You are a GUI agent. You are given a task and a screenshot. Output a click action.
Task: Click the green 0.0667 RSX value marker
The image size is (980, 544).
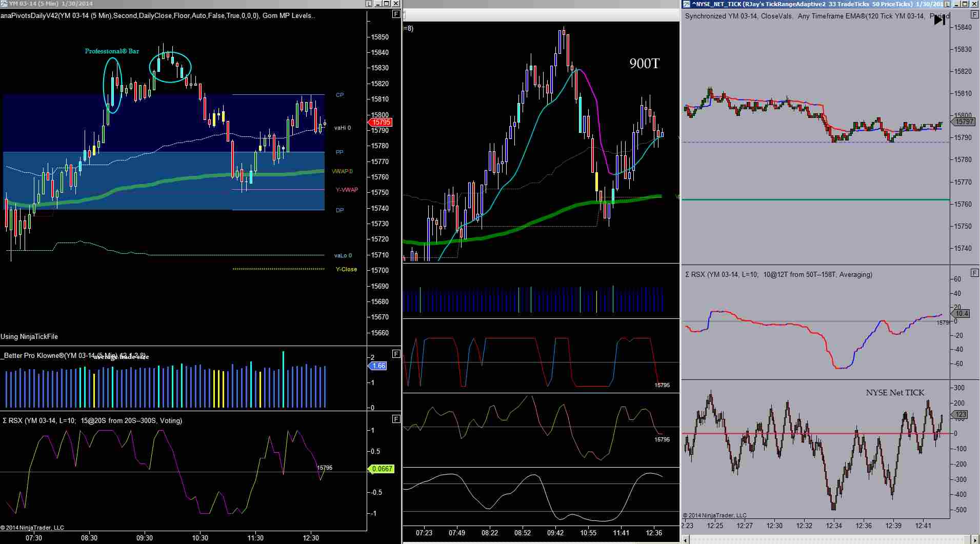coord(381,469)
